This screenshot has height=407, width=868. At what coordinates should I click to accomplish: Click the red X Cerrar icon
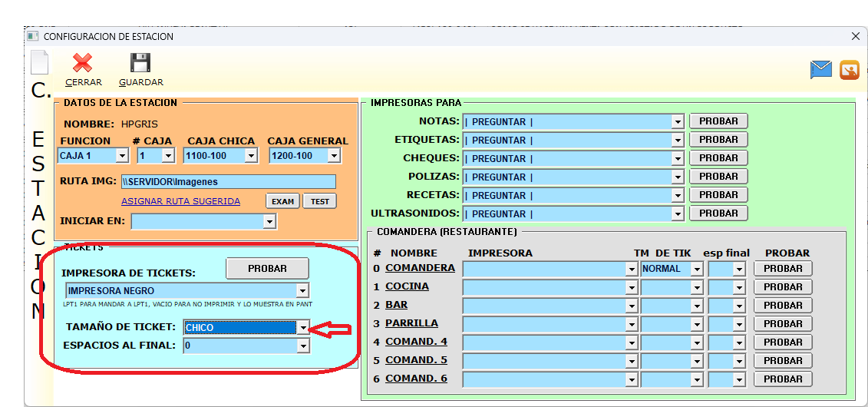point(83,64)
